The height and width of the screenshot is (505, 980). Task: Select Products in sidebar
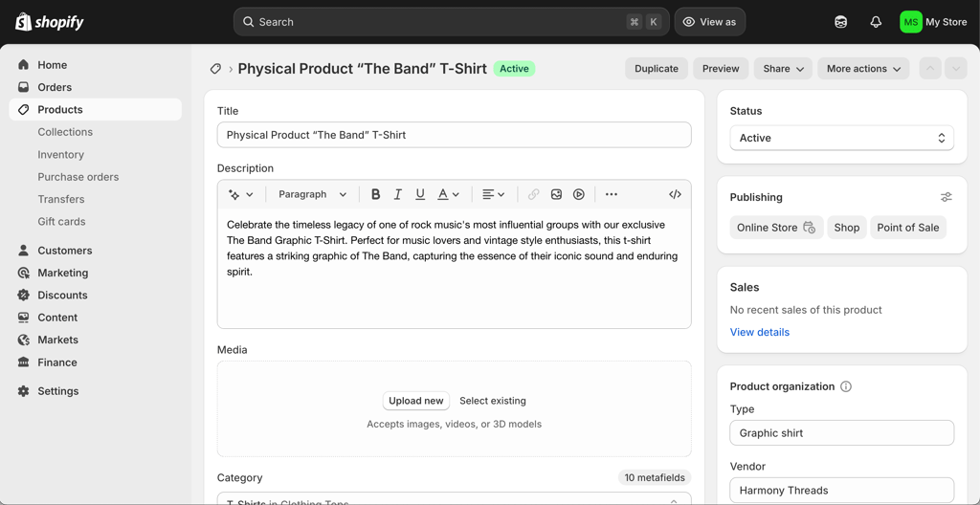click(x=96, y=109)
